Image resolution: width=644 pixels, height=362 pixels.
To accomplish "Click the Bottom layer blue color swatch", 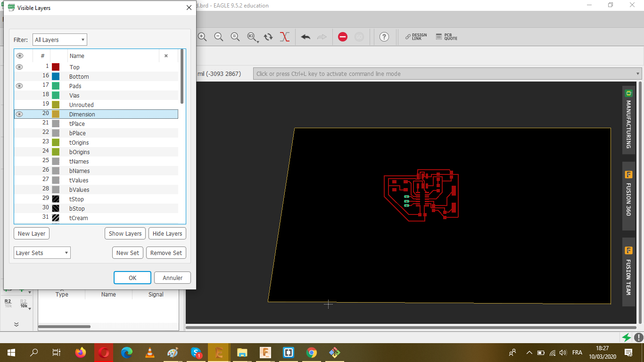I will click(x=56, y=76).
